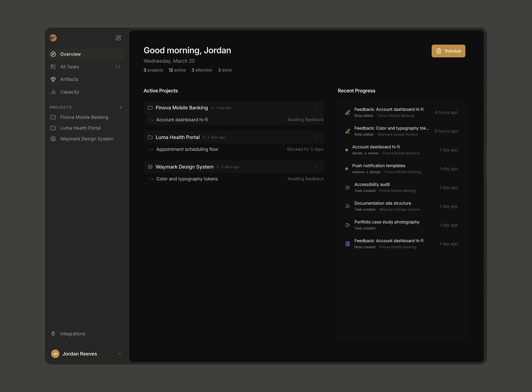Click the 3 projects stat
The height and width of the screenshot is (392, 532).
[153, 70]
